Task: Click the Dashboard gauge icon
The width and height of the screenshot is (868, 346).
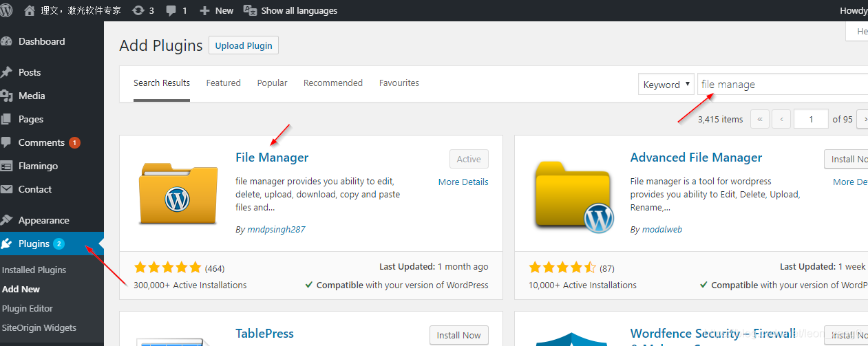Action: [x=6, y=41]
